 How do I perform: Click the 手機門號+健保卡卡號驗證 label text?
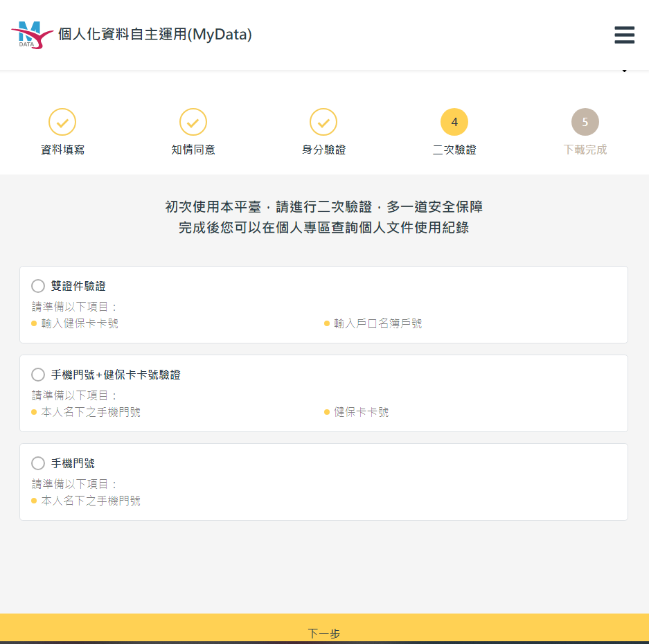[x=116, y=375]
